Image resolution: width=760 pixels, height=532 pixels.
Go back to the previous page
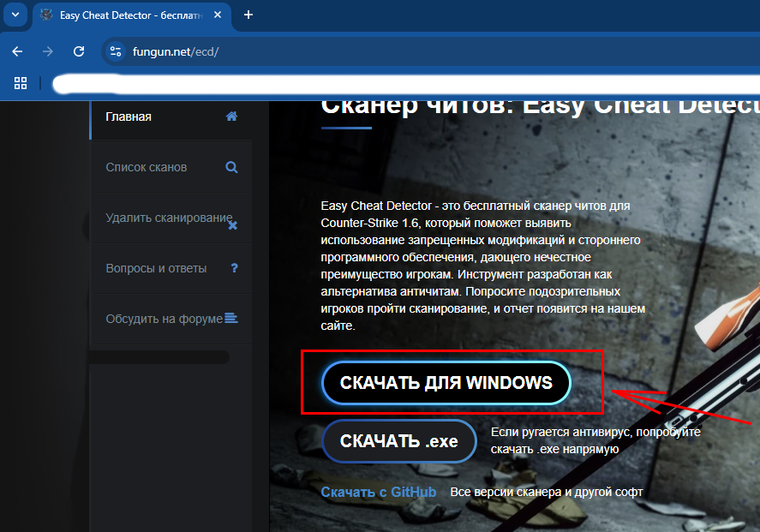click(x=17, y=51)
